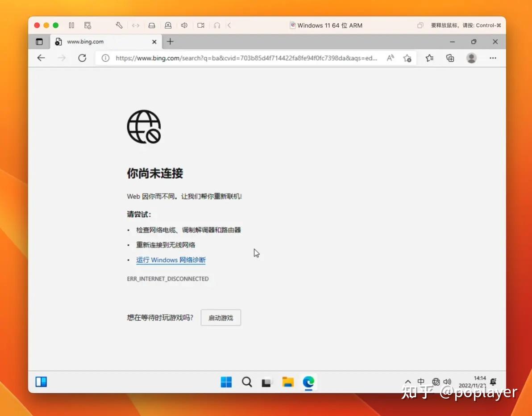Open virtual machine settings wrench icon
The image size is (532, 416).
[119, 25]
